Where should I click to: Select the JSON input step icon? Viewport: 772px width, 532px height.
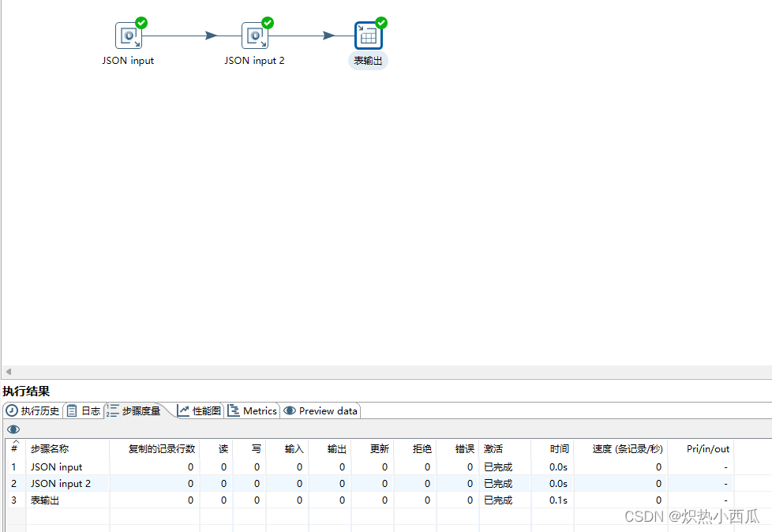(128, 35)
